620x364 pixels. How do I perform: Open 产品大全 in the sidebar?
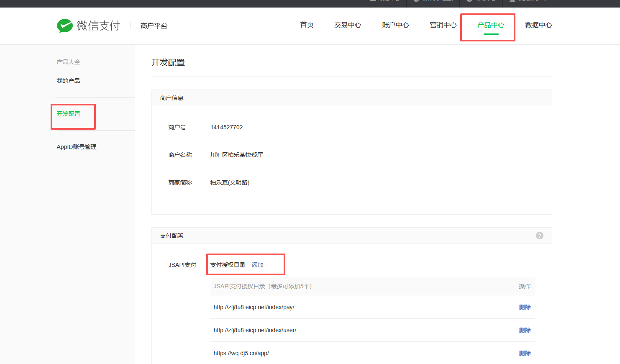[68, 62]
